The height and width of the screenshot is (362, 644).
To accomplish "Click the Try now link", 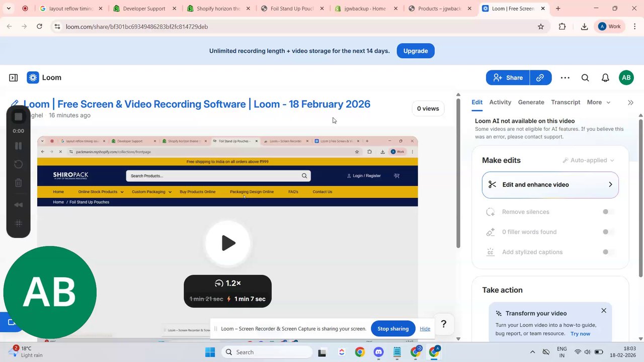I will click(580, 334).
